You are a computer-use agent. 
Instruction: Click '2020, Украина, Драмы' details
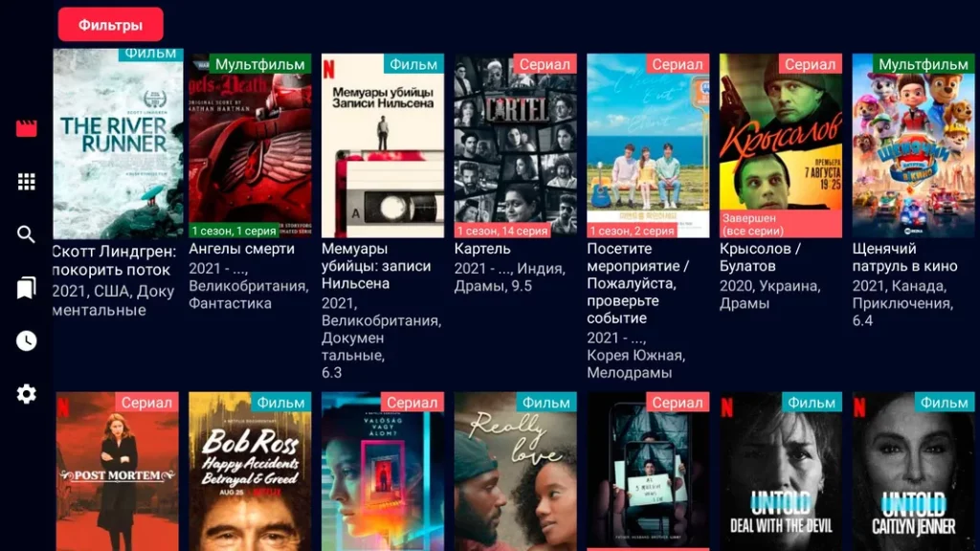tap(770, 295)
